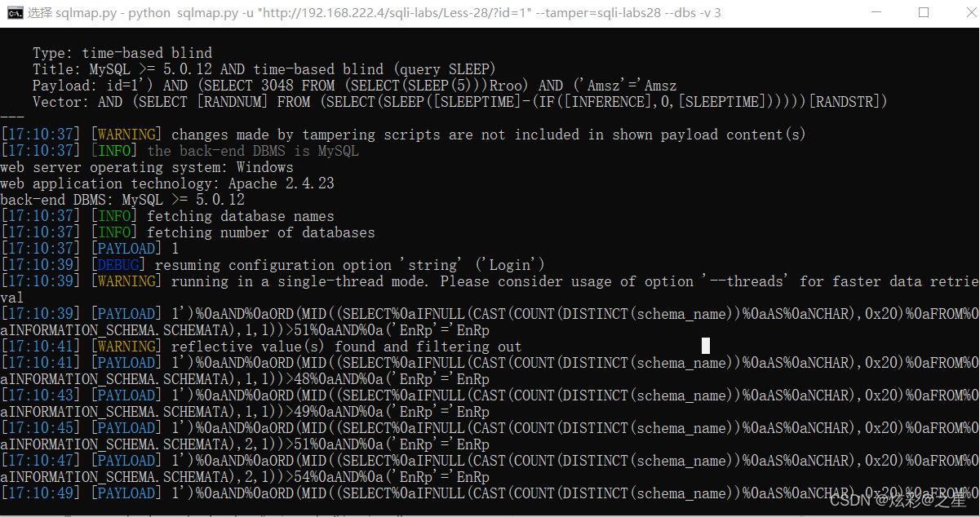Click the block text cursor in the console

tap(706, 346)
